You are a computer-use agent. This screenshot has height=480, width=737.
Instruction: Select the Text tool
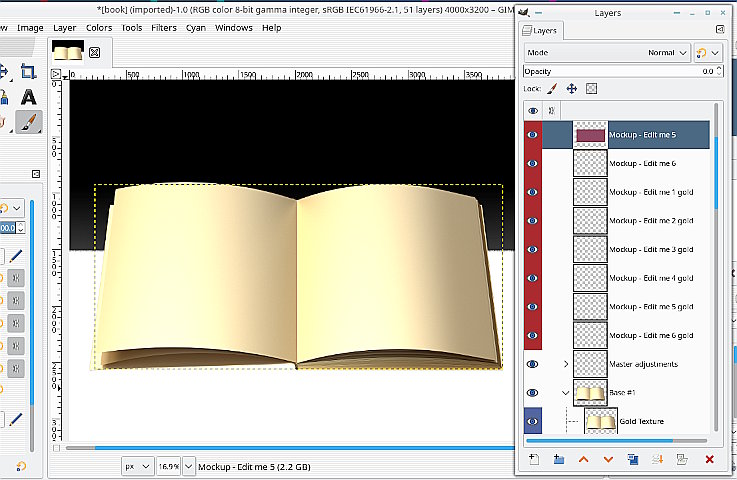28,97
